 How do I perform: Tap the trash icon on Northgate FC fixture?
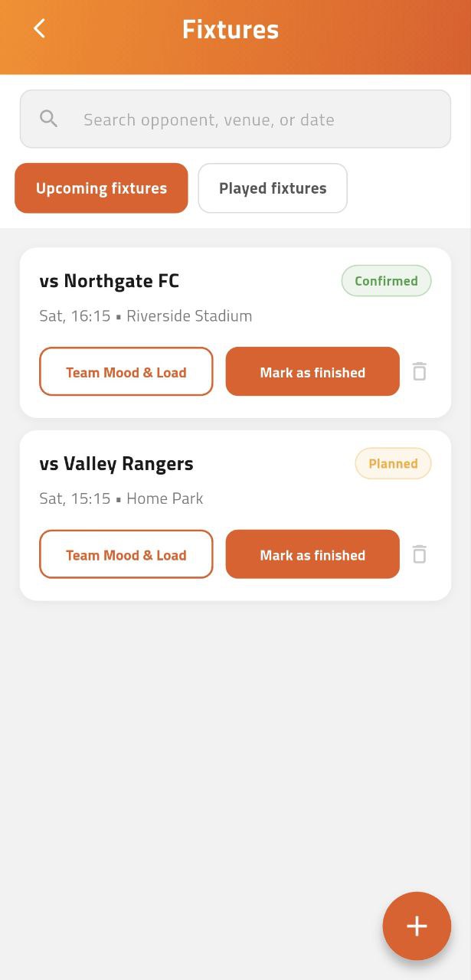[x=419, y=371]
